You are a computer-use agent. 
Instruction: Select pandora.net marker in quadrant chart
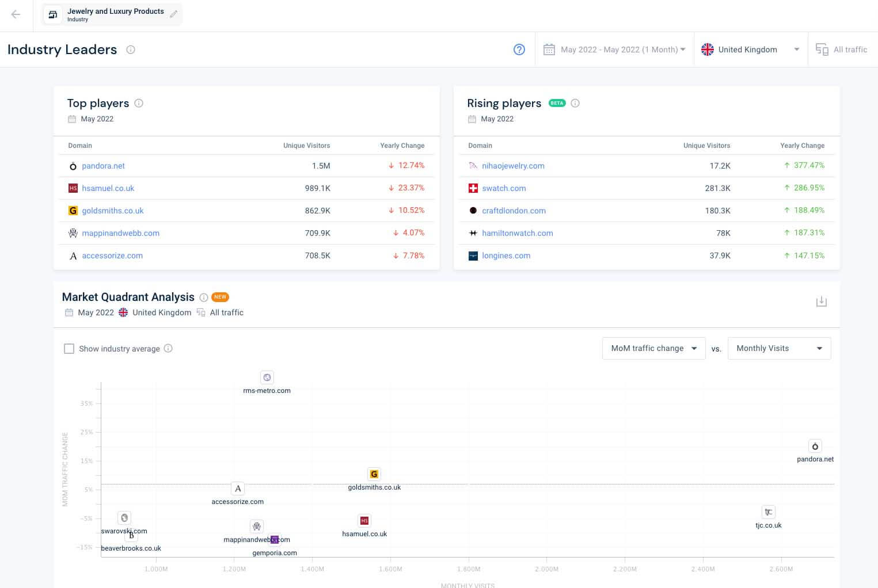pos(815,446)
